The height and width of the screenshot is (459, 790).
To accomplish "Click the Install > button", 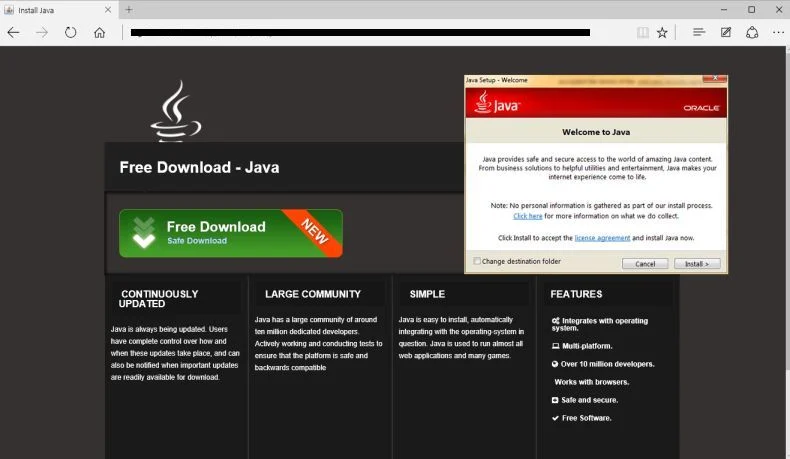I will (x=697, y=264).
